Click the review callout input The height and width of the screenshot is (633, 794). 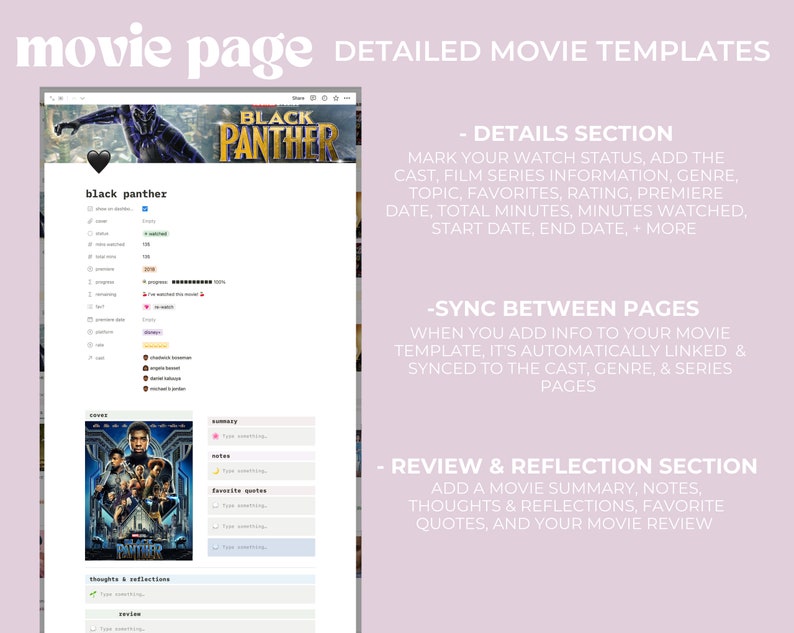click(x=200, y=628)
